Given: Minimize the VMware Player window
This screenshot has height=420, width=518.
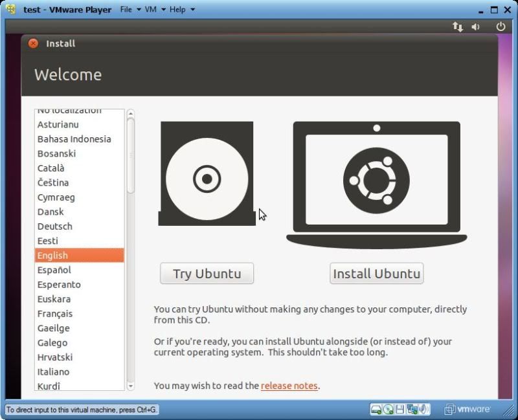Looking at the screenshot, I should tap(481, 10).
